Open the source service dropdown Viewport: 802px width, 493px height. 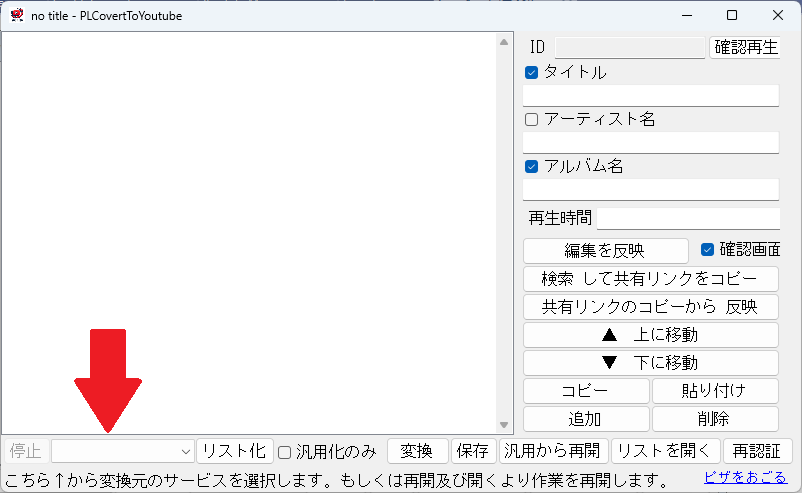point(122,451)
